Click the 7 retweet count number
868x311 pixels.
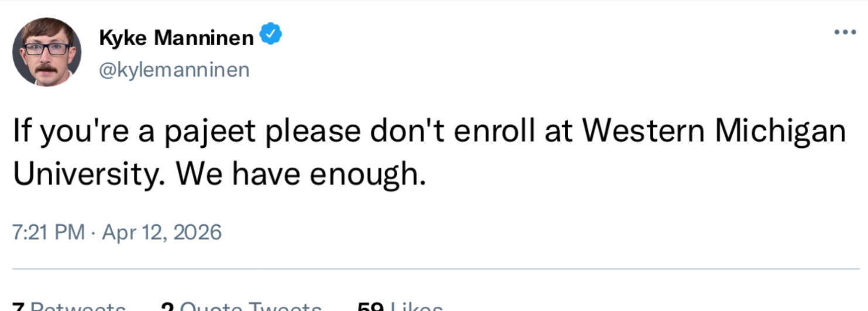point(18,306)
